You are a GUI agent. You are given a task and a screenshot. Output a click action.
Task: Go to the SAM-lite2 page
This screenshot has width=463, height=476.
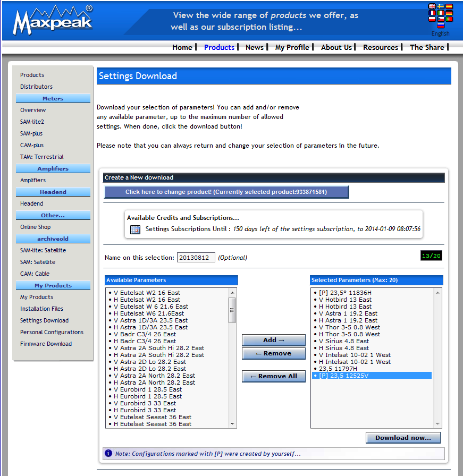click(x=32, y=122)
